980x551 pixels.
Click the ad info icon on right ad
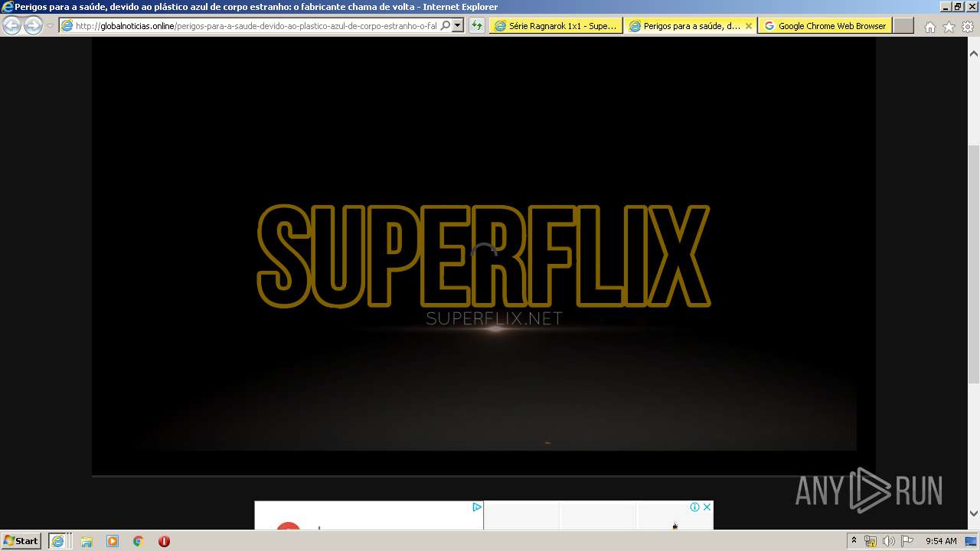694,507
